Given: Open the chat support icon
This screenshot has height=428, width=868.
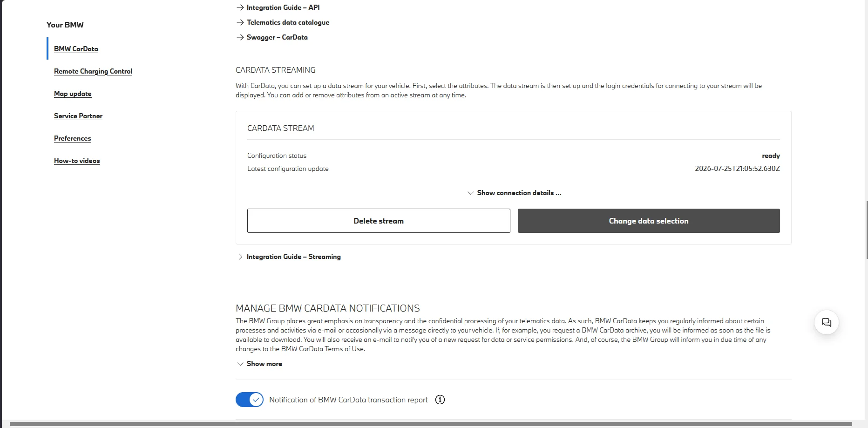Looking at the screenshot, I should [826, 322].
